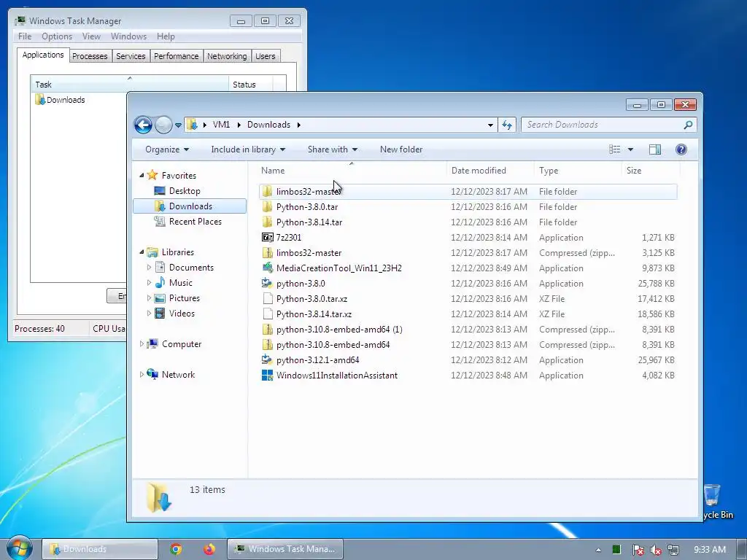Collapse the Libraries tree group
Image resolution: width=747 pixels, height=560 pixels.
pyautogui.click(x=142, y=252)
